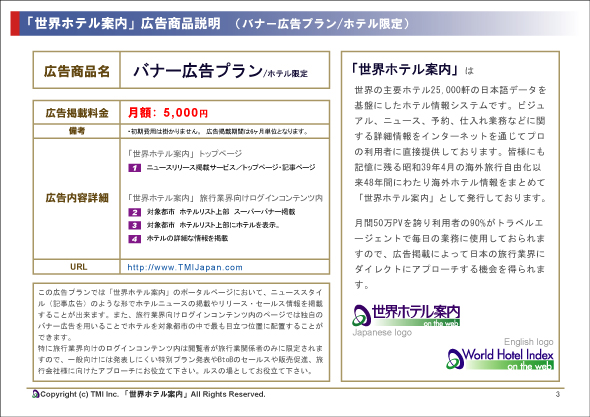This screenshot has width=590, height=417.
Task: Select the ホテルの詳細な情報を掲載 line
Action: click(187, 238)
